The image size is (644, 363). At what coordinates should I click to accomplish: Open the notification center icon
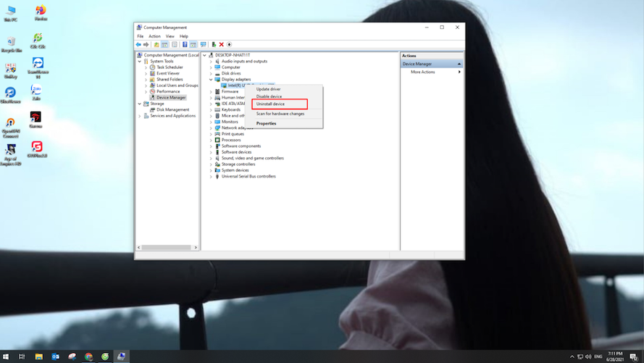coord(634,356)
